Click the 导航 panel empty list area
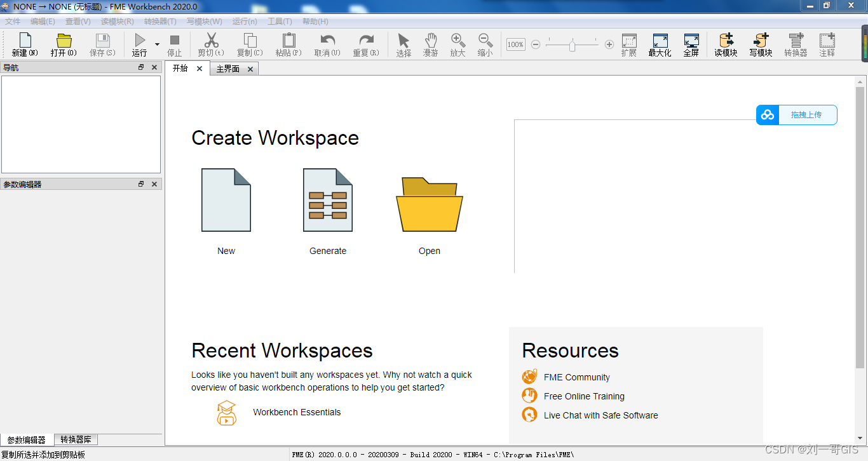 pos(81,124)
